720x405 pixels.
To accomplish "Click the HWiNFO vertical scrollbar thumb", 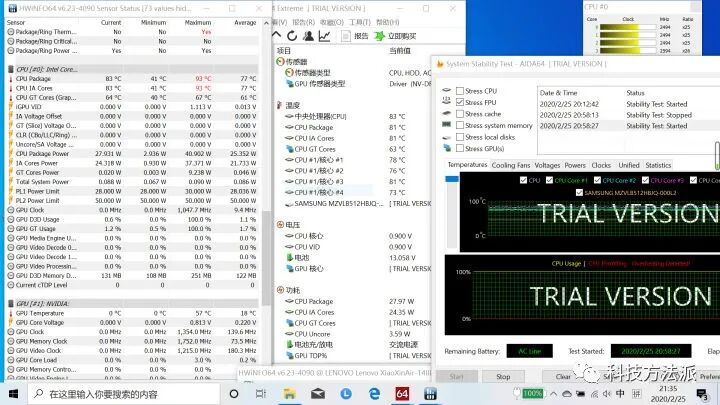I will (266, 257).
